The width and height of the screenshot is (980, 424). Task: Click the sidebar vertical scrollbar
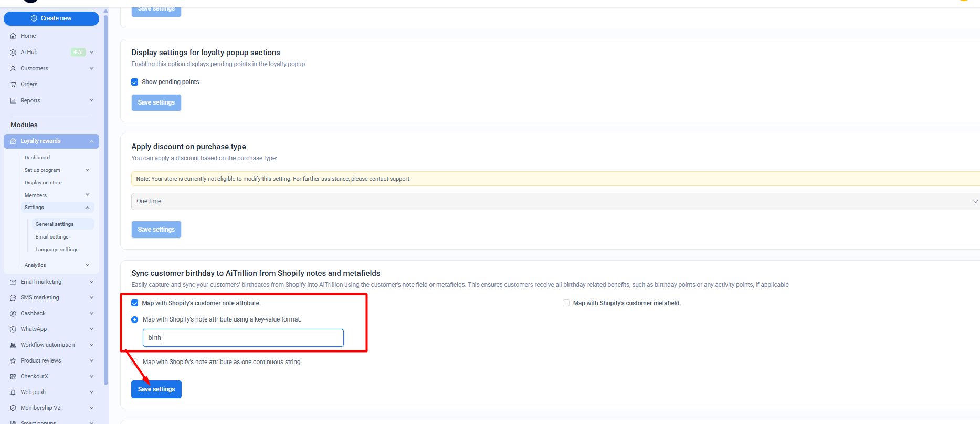(106, 200)
